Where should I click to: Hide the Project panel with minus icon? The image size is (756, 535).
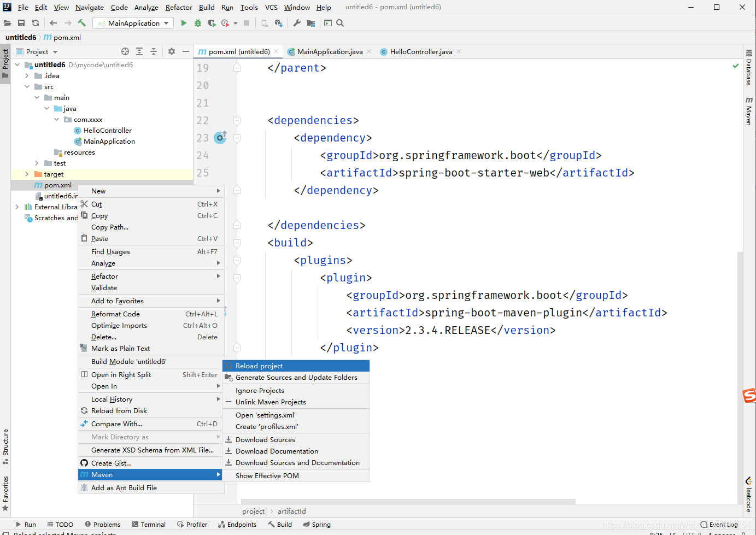click(x=186, y=51)
